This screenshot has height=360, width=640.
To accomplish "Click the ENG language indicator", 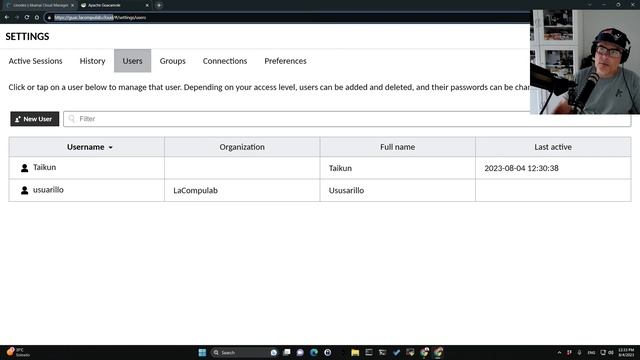I will coord(591,352).
